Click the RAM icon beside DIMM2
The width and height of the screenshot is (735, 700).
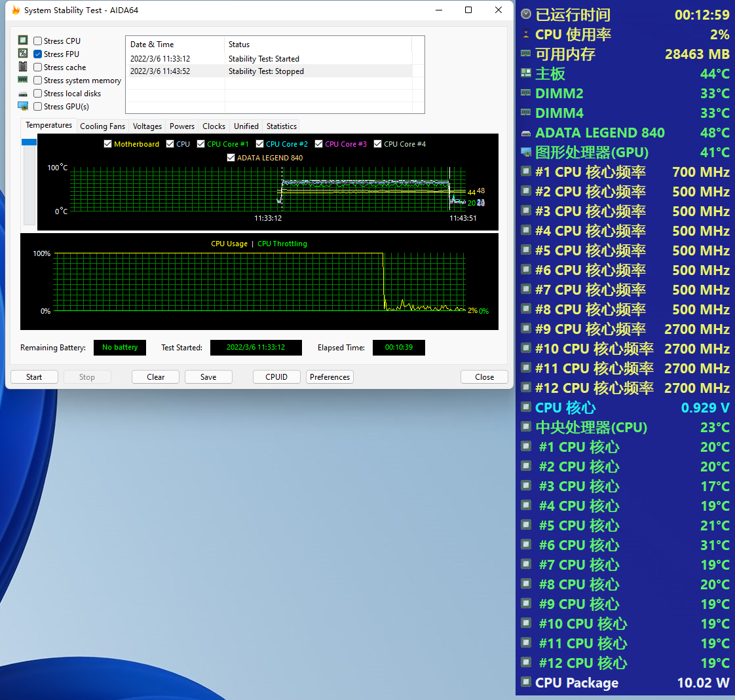[x=526, y=92]
